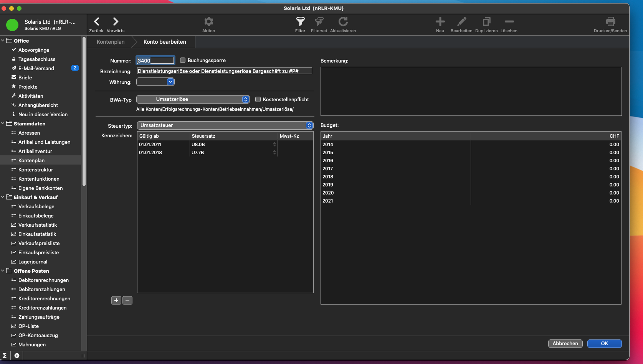The width and height of the screenshot is (643, 364).
Task: Switch to the Kontenplan tab
Action: [x=111, y=42]
